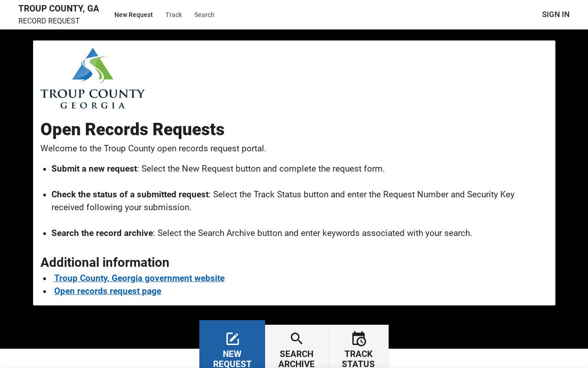The image size is (588, 368).
Task: Click the SEARCH ARCHIVE button label
Action: point(297,359)
